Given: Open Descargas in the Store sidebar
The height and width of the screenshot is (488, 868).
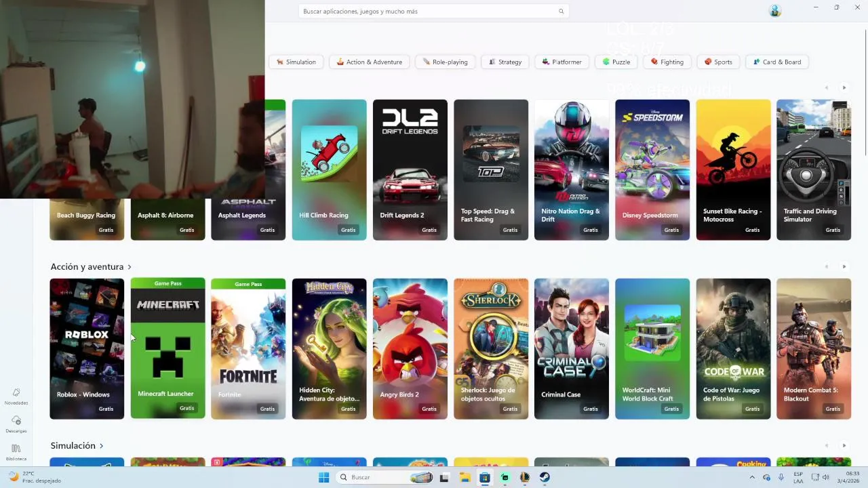Looking at the screenshot, I should pos(16,424).
